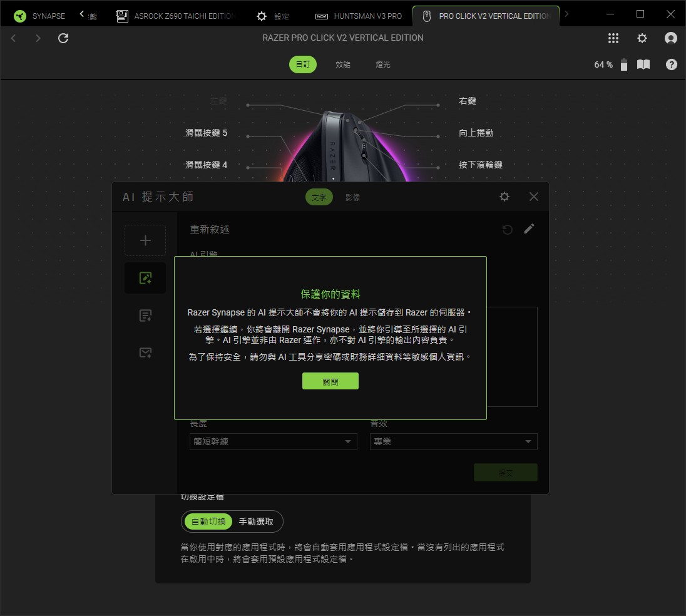Close the AI 提示大師 panel
The image size is (686, 616).
click(x=534, y=197)
